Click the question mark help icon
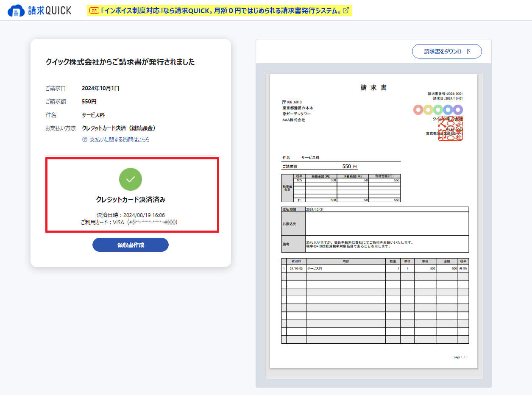 point(85,139)
